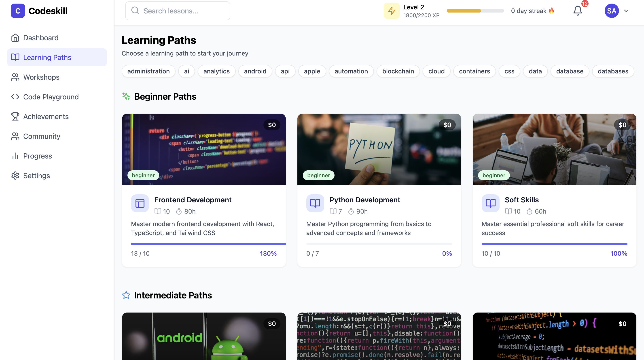Image resolution: width=644 pixels, height=360 pixels.
Task: Click the Python Development book icon
Action: (315, 203)
